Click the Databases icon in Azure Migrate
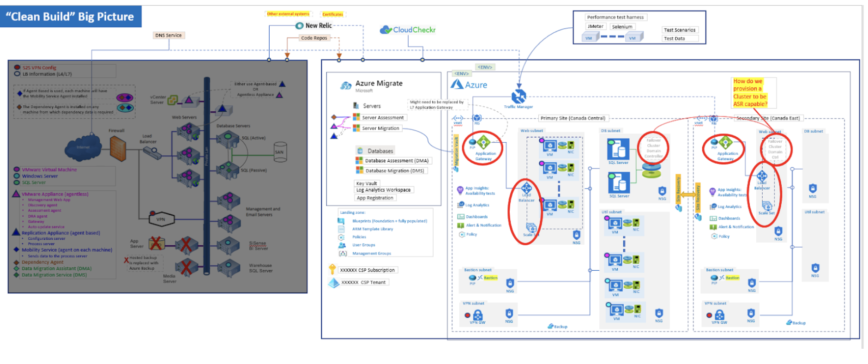The image size is (868, 364). coord(360,151)
